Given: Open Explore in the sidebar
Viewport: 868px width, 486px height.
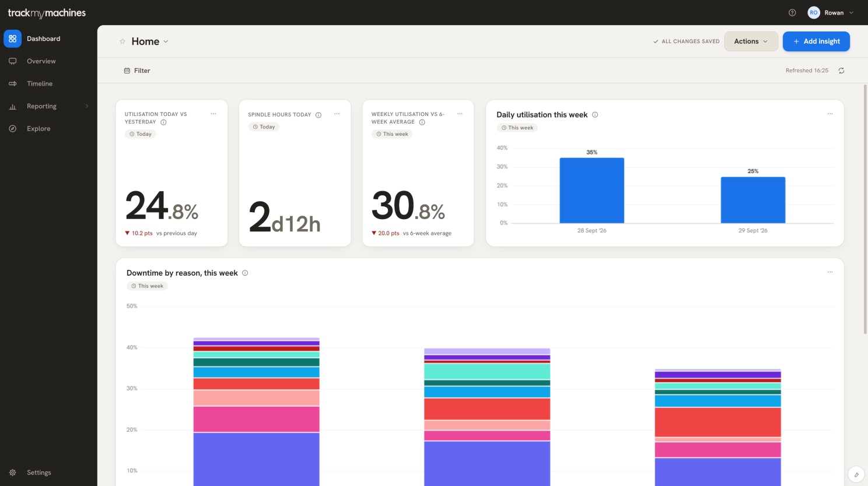Looking at the screenshot, I should 48,129.
